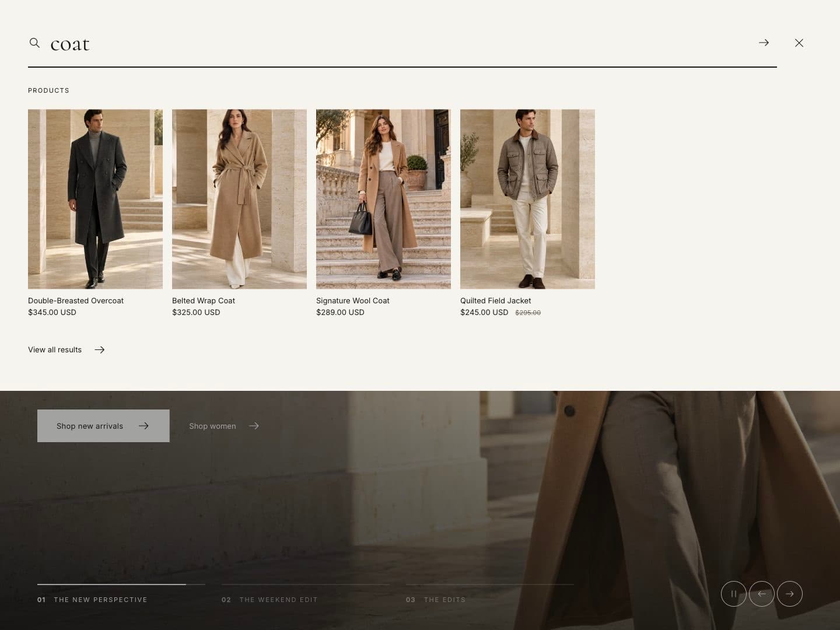Screen dimensions: 840x630
Task: Click the Signature Wool Coat title link
Action: pyautogui.click(x=353, y=300)
